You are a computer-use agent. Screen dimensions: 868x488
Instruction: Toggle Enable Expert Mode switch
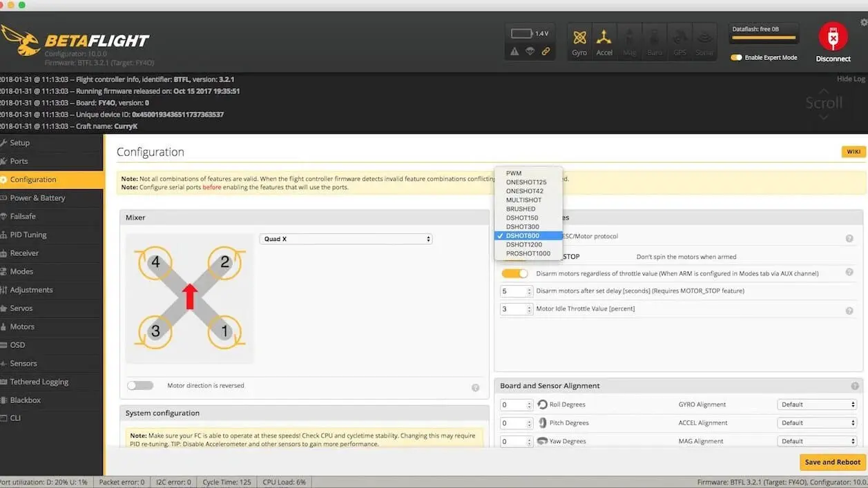(737, 58)
